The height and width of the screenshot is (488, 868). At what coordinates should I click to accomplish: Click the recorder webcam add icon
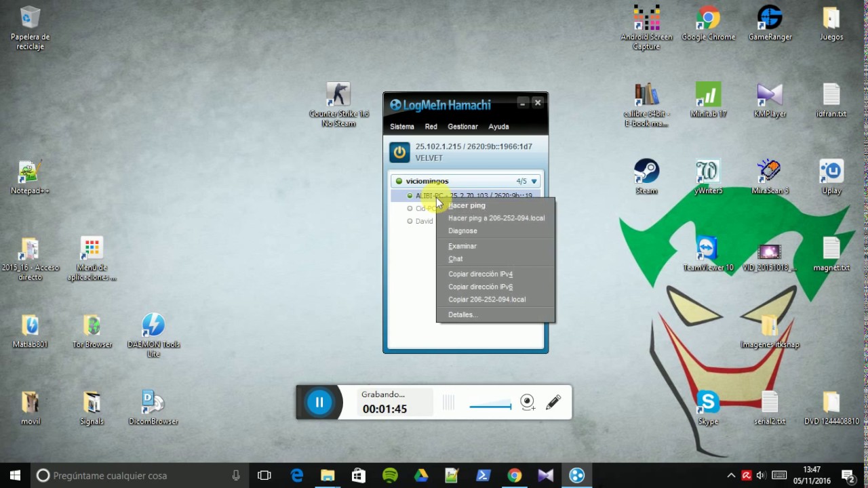pyautogui.click(x=528, y=403)
